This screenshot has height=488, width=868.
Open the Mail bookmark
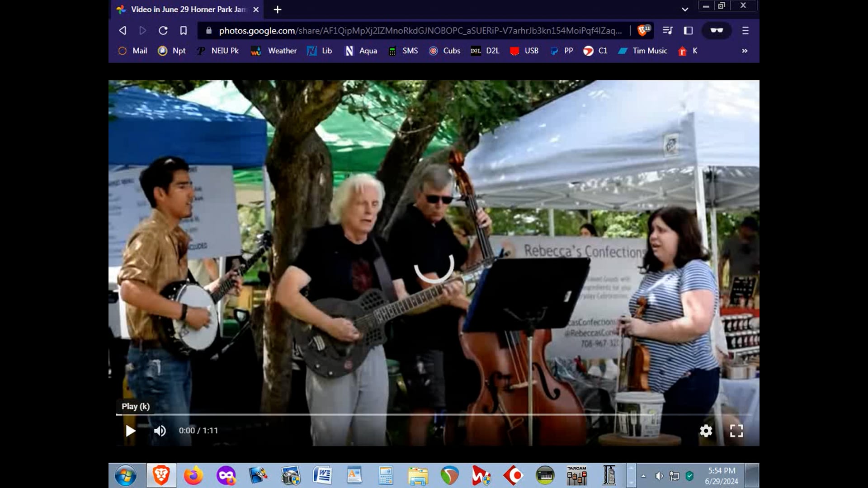(132, 51)
